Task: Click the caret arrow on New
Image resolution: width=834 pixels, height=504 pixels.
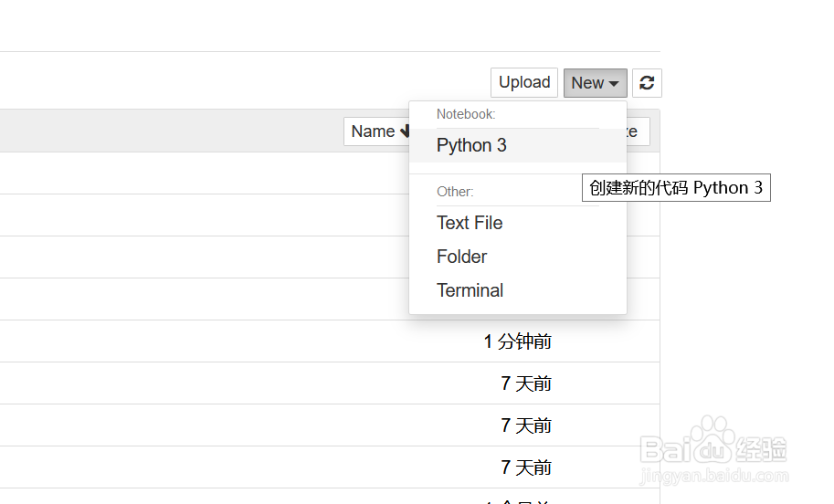Action: 614,84
